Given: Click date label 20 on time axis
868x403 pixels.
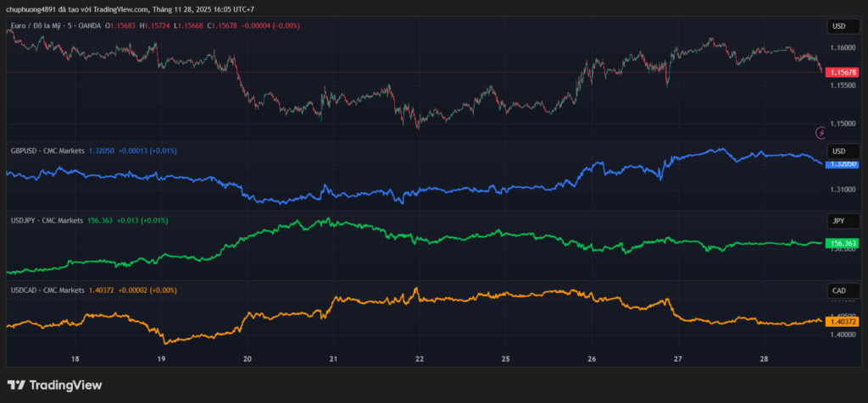Looking at the screenshot, I should point(248,359).
